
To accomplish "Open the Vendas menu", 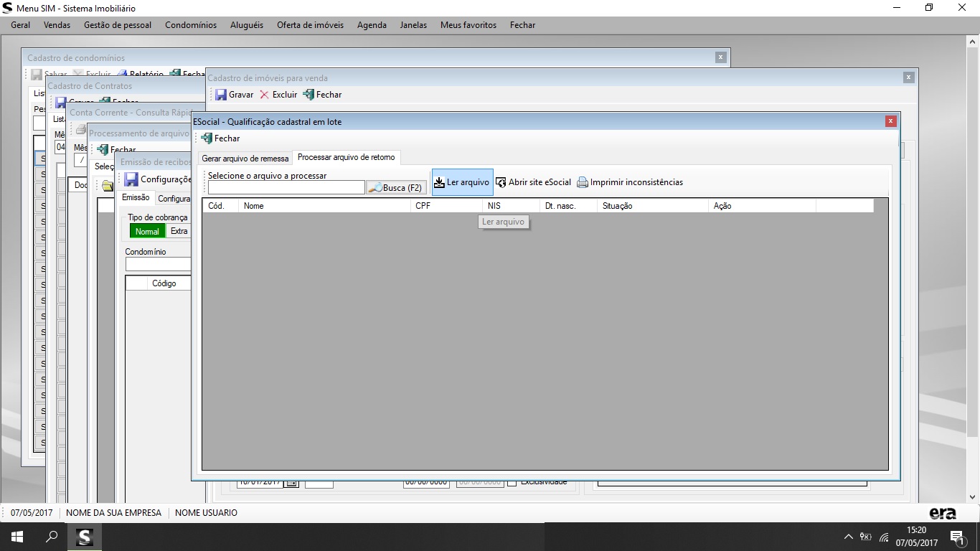I will pyautogui.click(x=57, y=25).
